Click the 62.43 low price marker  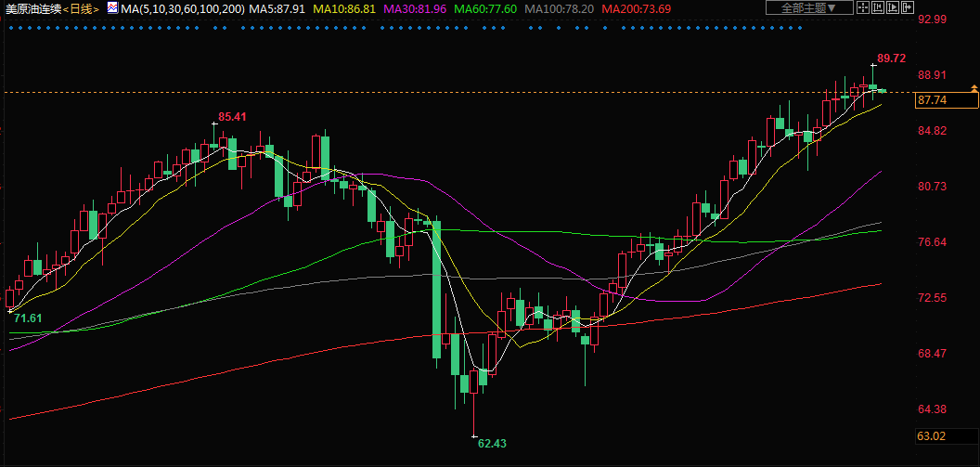tap(492, 444)
